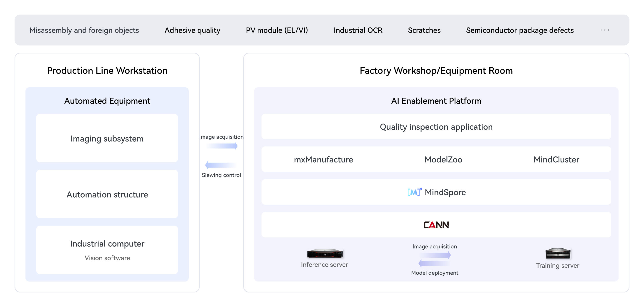Click the MindCluster label
The width and height of the screenshot is (644, 307).
click(556, 159)
